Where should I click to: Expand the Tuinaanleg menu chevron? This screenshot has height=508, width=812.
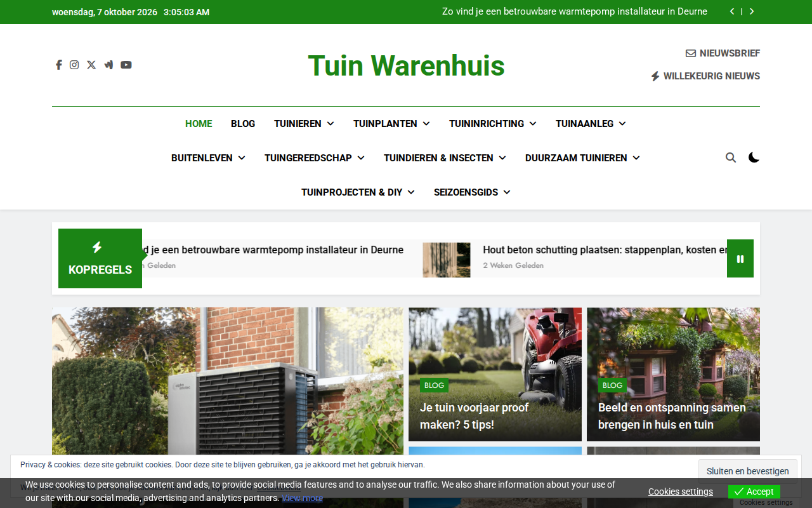(622, 124)
